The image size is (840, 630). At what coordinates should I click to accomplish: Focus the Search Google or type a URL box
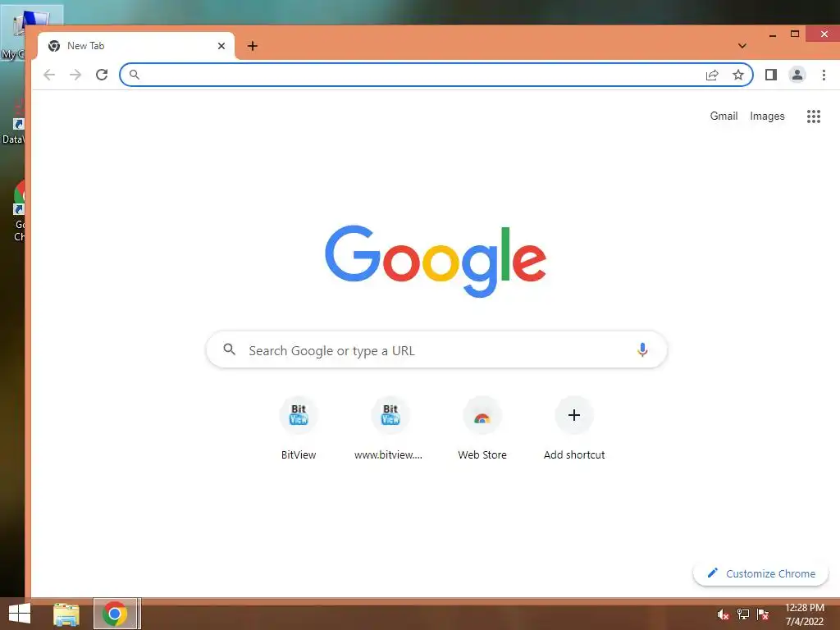436,349
